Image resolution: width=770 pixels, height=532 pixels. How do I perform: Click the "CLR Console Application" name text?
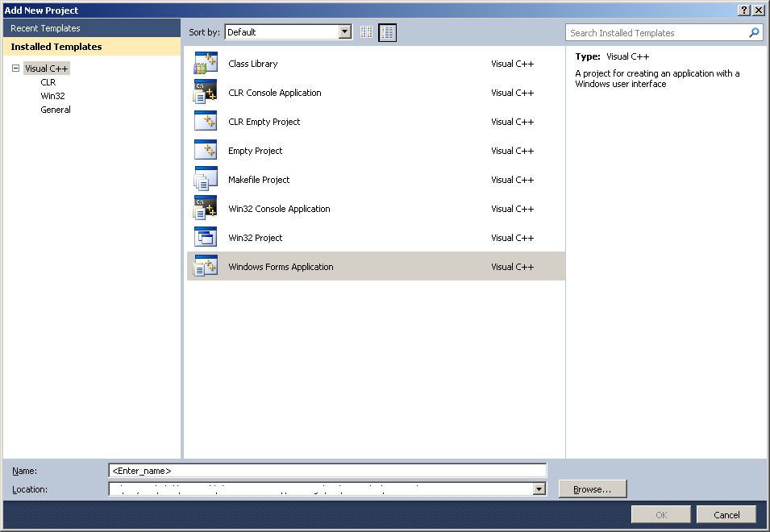(x=274, y=92)
